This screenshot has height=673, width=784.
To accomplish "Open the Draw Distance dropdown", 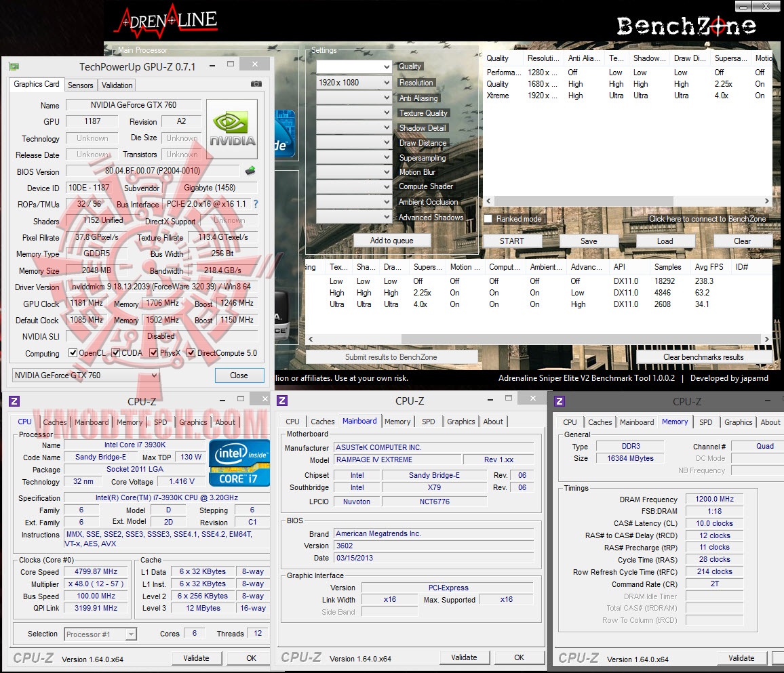I will [354, 142].
